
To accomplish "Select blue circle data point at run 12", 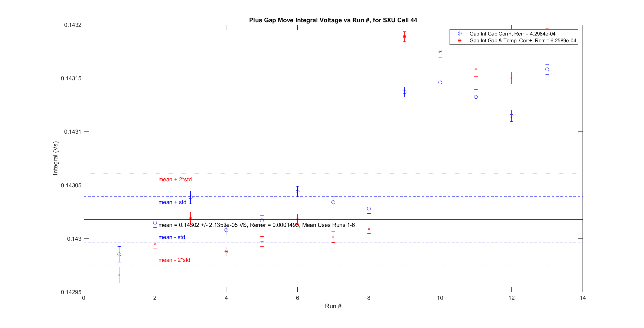I will (511, 116).
